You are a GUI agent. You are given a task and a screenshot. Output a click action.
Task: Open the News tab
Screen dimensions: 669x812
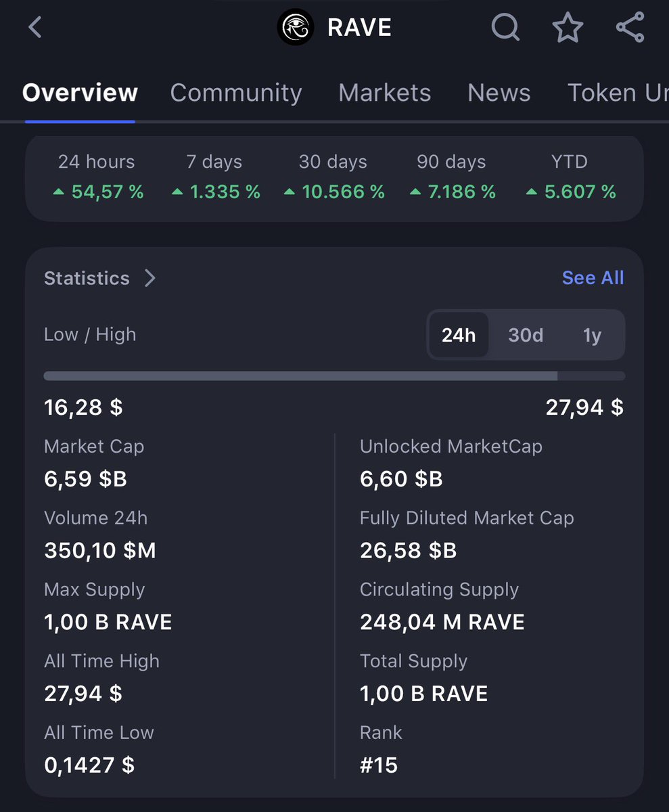499,93
